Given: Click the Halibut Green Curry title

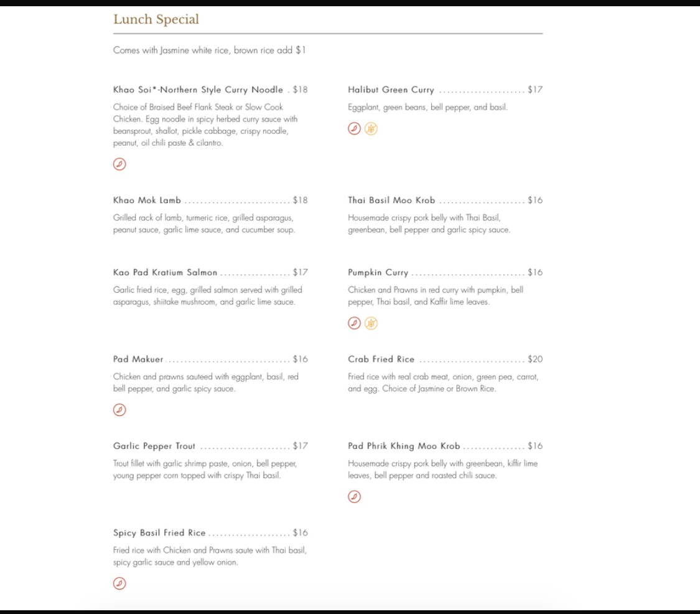Looking at the screenshot, I should [391, 90].
